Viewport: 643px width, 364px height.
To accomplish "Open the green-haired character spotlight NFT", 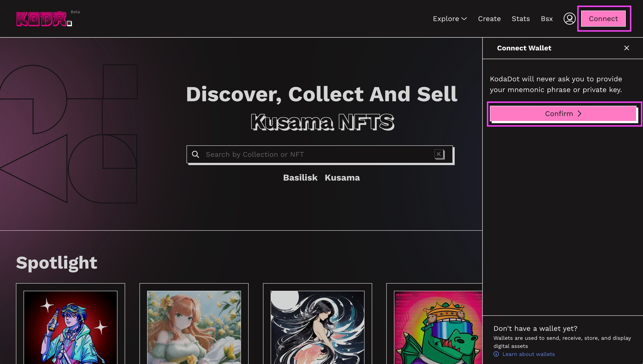I will (70, 327).
